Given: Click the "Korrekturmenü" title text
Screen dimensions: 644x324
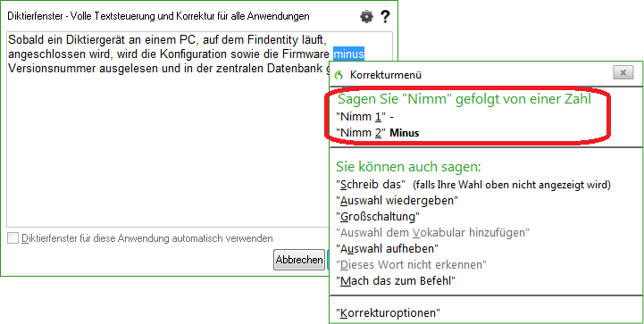Looking at the screenshot, I should click(x=386, y=75).
